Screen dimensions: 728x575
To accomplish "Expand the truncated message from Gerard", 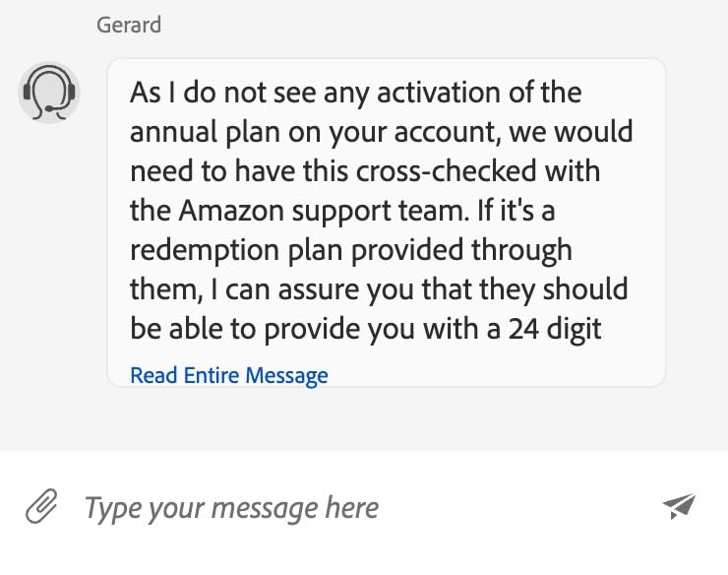I will pos(229,375).
